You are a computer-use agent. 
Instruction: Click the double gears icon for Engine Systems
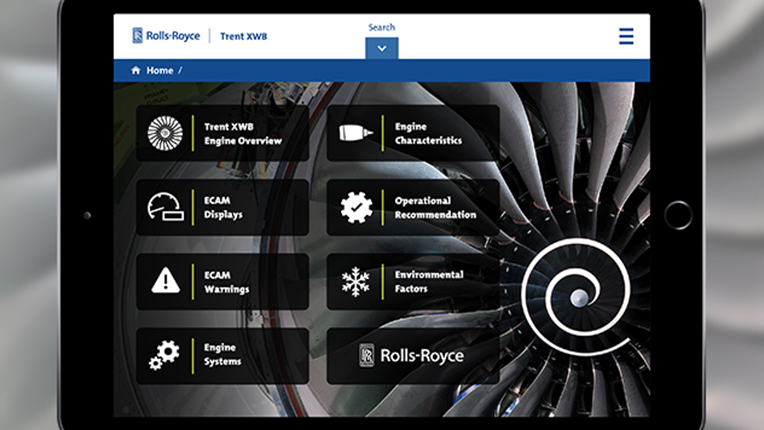pyautogui.click(x=166, y=354)
